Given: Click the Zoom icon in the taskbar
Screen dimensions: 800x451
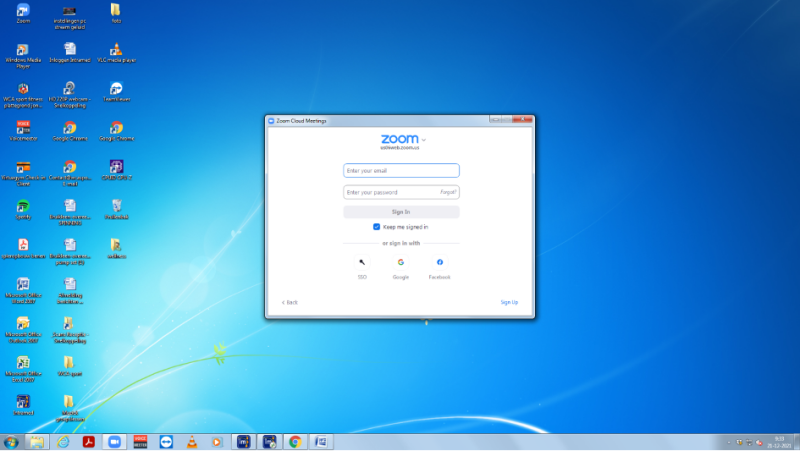Looking at the screenshot, I should click(114, 441).
